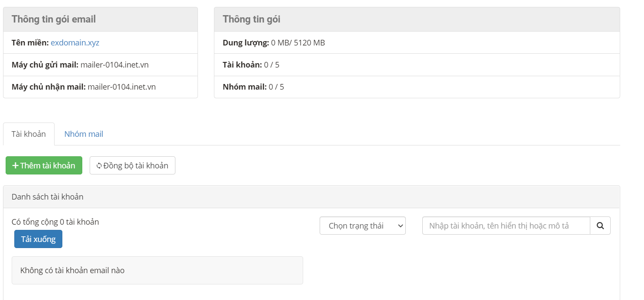Click the Máy chủ nhận mail row
644x300 pixels.
pos(100,87)
